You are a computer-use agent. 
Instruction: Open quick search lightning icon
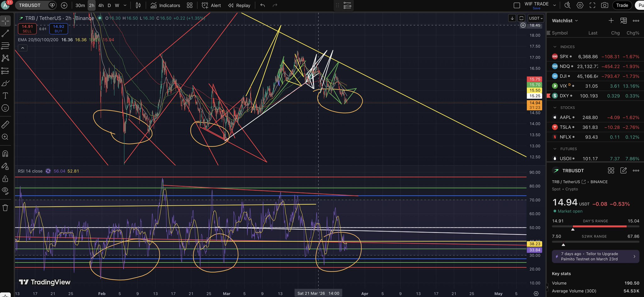pos(568,5)
